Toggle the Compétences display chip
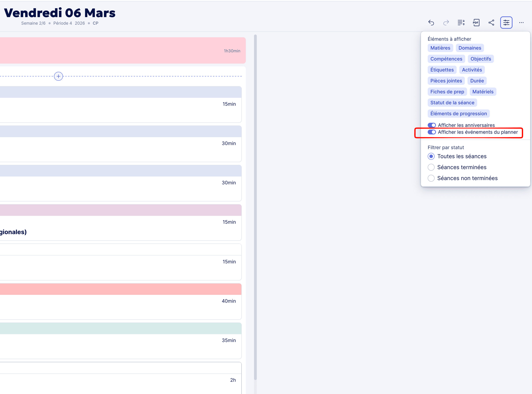 point(446,59)
